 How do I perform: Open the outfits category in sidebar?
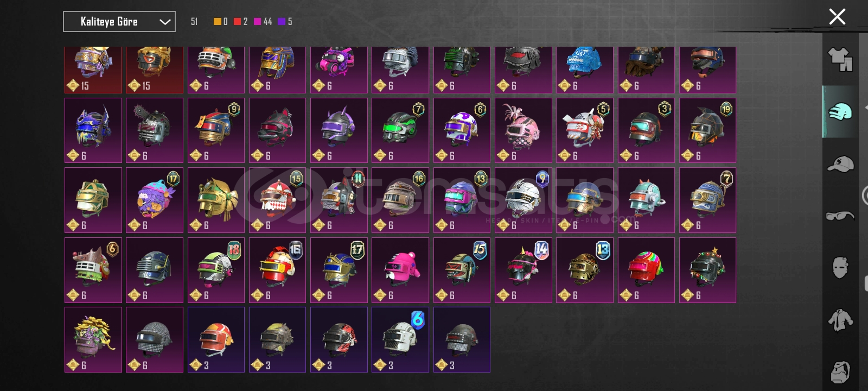coord(840,59)
